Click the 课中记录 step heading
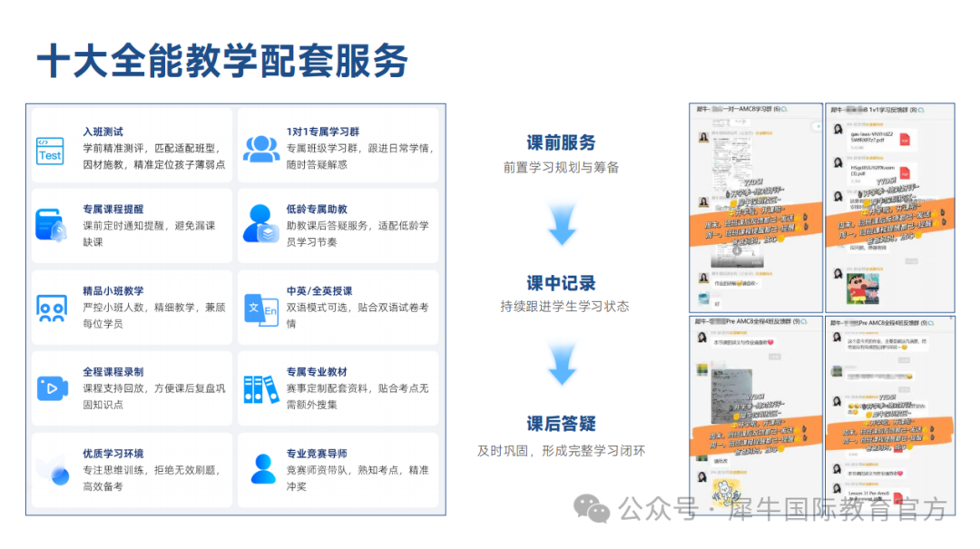 pyautogui.click(x=562, y=283)
